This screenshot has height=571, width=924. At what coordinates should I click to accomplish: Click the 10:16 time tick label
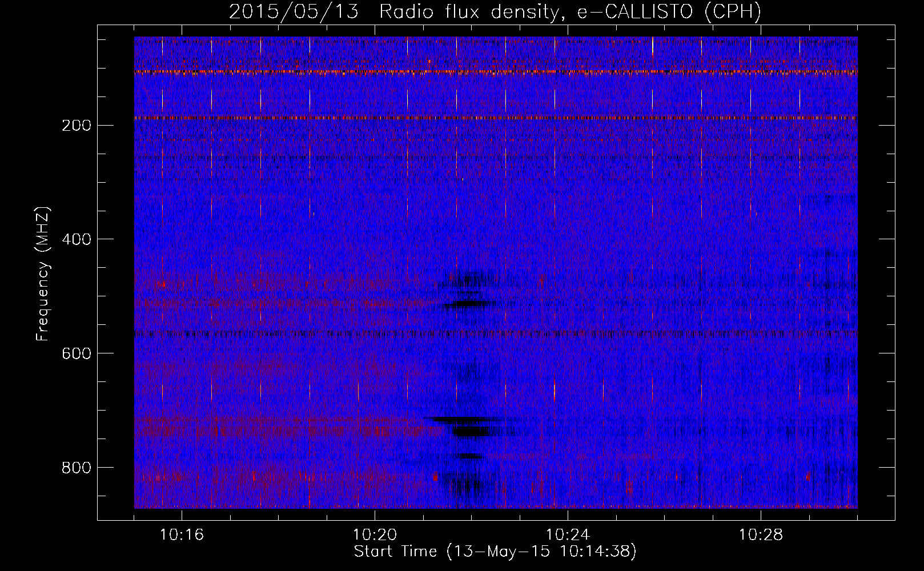coord(182,535)
